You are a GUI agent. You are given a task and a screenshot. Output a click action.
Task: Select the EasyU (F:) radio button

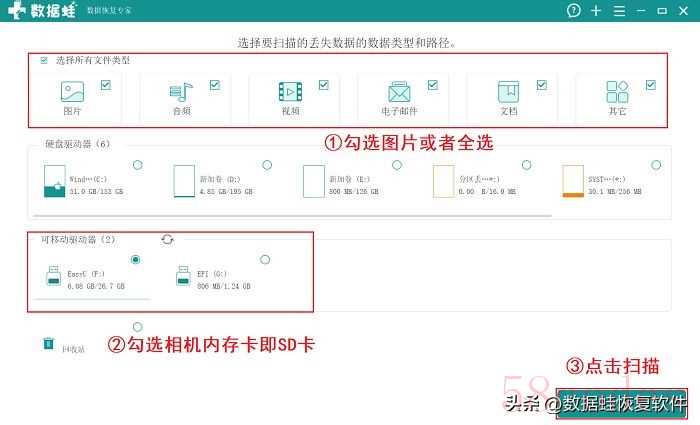point(136,259)
